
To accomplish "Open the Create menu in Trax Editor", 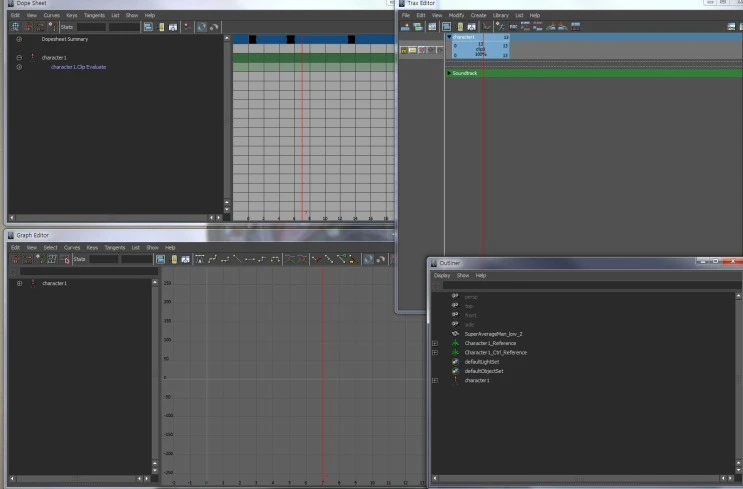I will click(x=478, y=15).
